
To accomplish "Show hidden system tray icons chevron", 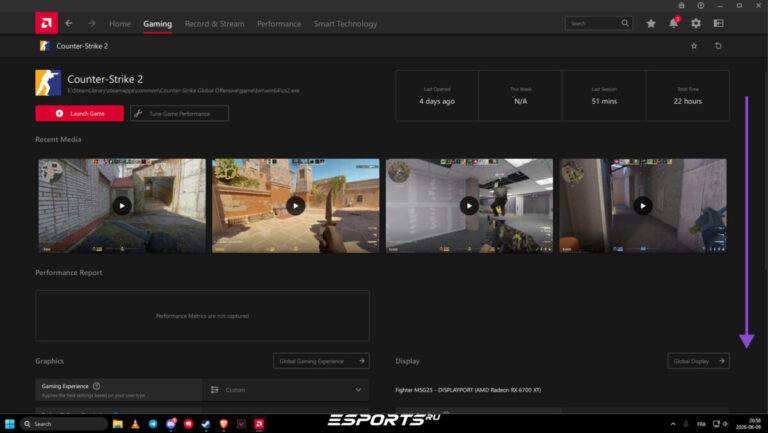I will [x=672, y=424].
